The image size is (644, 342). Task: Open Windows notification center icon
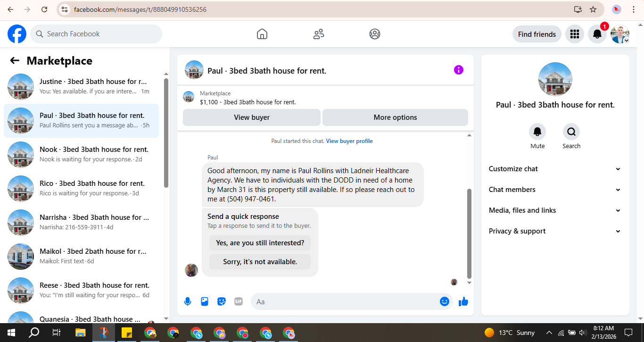628,333
